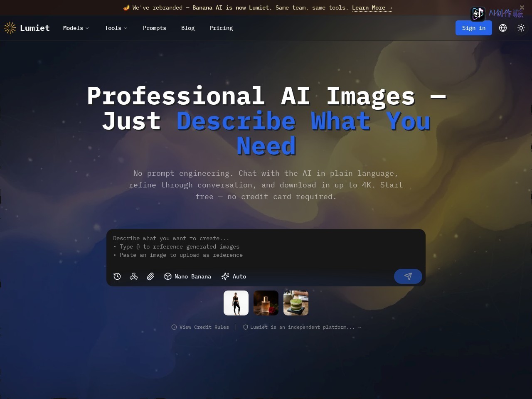Toggle light theme with the sun icon
This screenshot has height=399, width=532.
(x=521, y=28)
